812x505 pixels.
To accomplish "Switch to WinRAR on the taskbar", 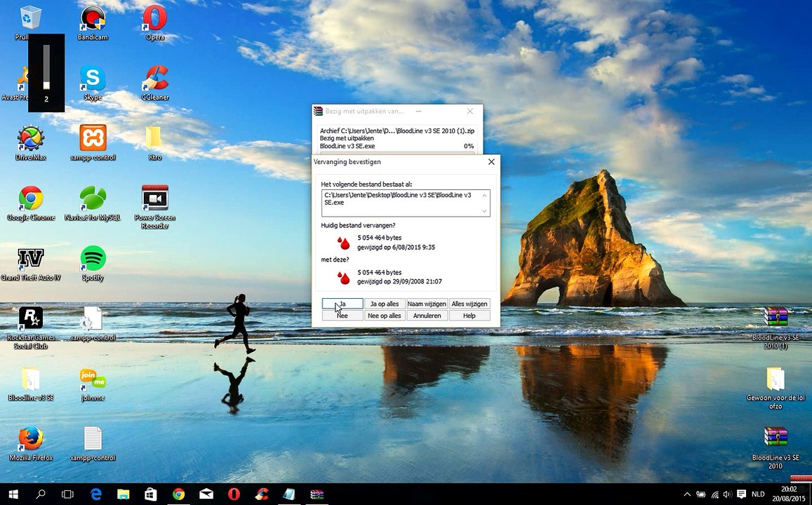I will tap(317, 494).
